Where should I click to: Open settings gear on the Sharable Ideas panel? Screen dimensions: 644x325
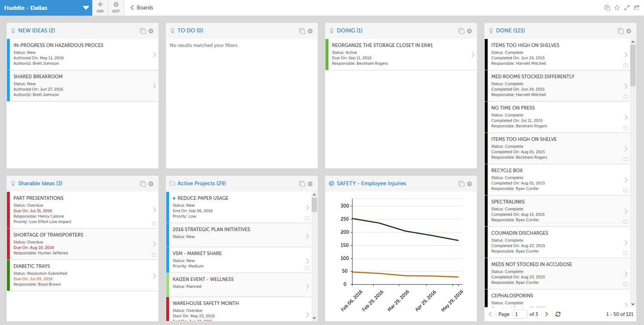(151, 184)
